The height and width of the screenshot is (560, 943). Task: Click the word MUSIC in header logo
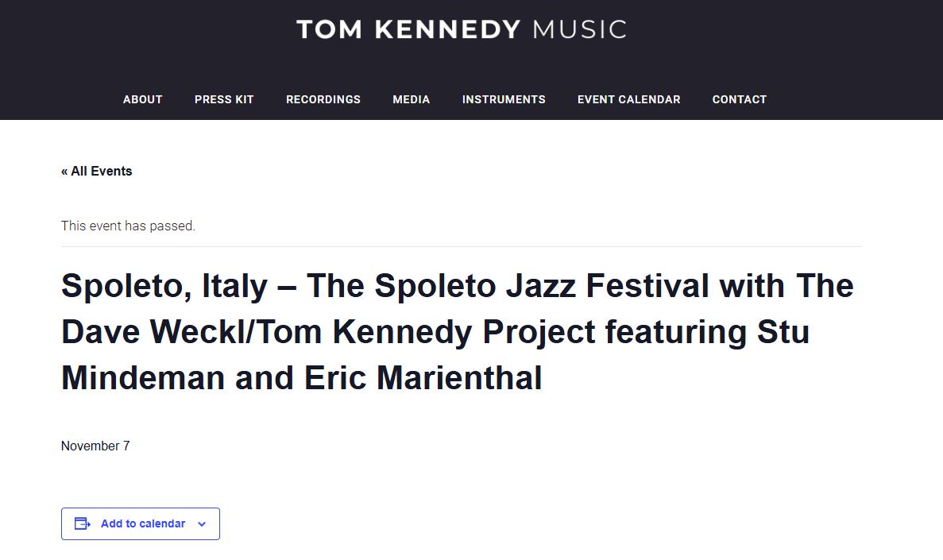click(580, 29)
